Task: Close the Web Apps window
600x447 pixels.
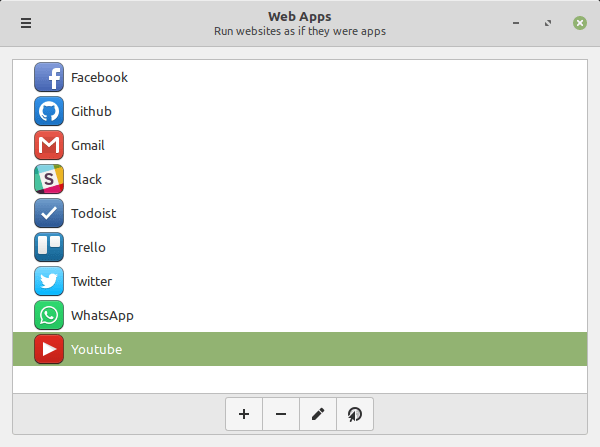Action: (x=580, y=23)
